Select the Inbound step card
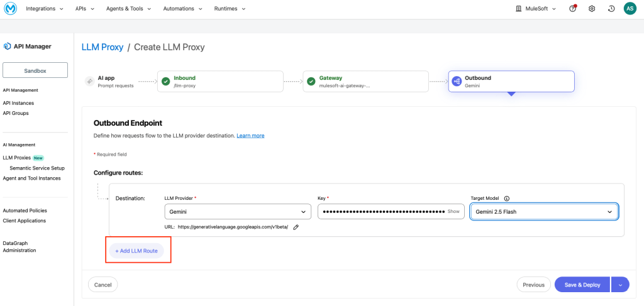The width and height of the screenshot is (644, 306). 218,82
